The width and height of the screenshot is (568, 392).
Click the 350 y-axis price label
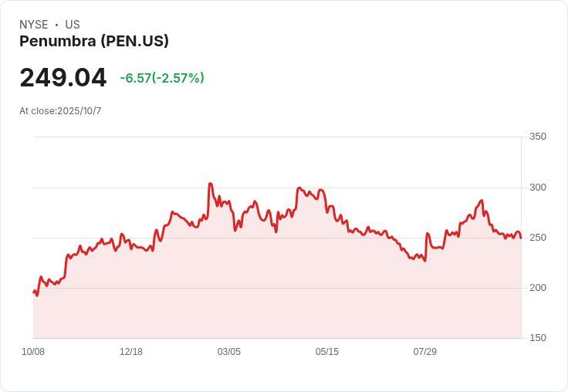click(537, 137)
